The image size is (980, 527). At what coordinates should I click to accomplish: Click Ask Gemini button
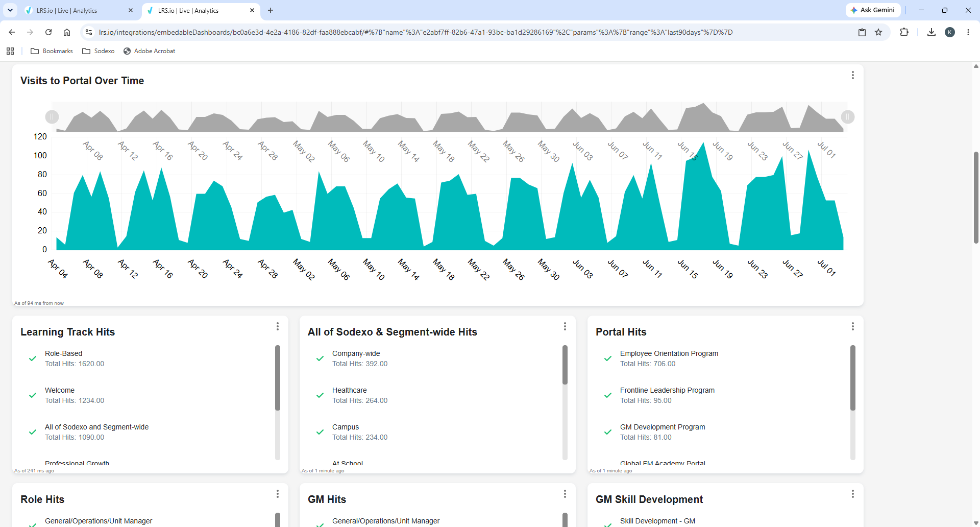[x=873, y=10]
